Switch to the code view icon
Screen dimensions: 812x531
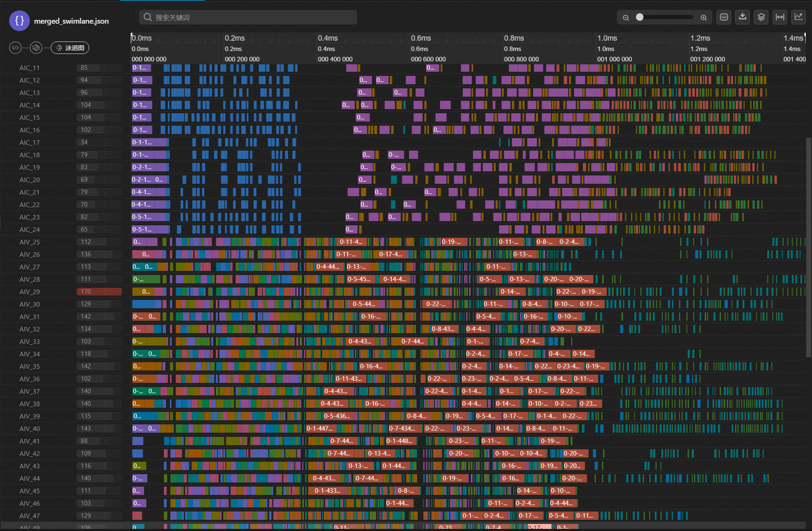(15, 48)
